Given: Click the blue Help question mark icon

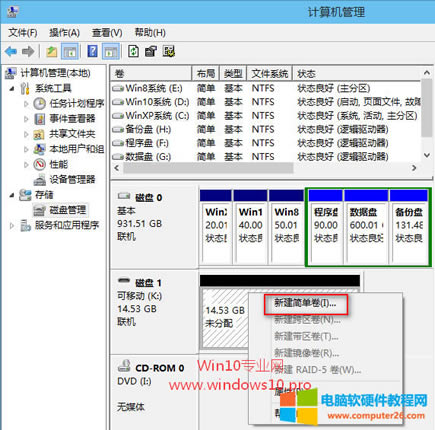Looking at the screenshot, I should pos(92,51).
